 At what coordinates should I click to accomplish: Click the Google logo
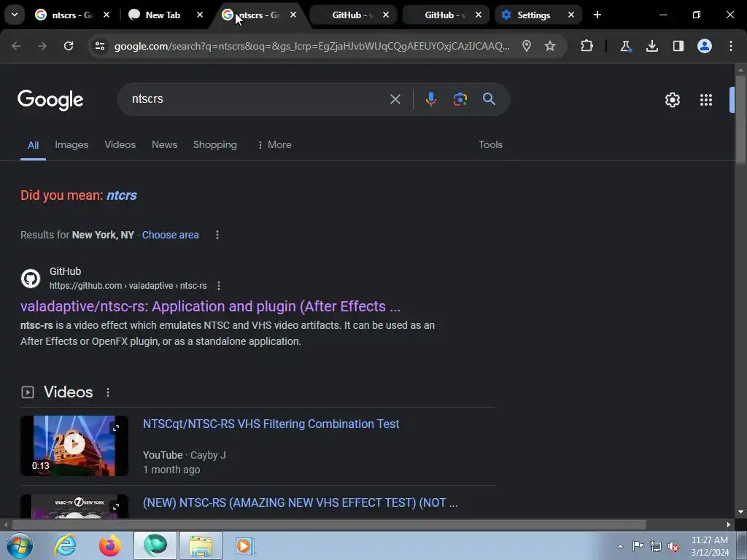tap(50, 99)
